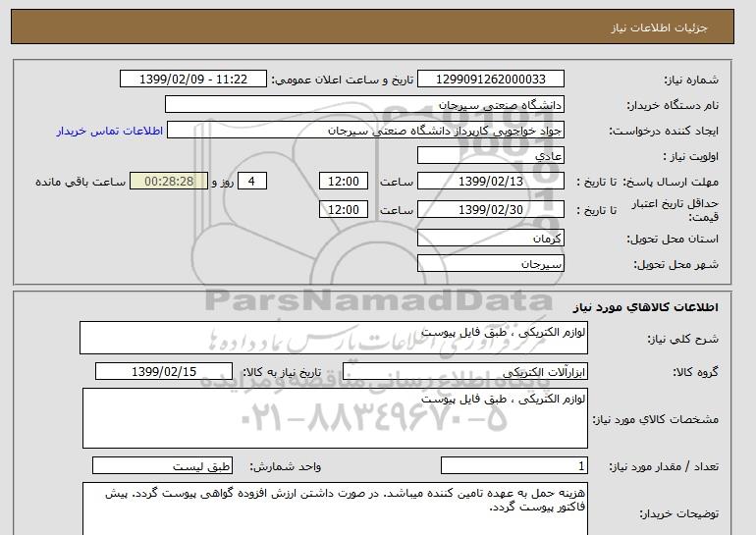Click remaining time countdown 00:28:28
The width and height of the screenshot is (756, 535).
tap(169, 182)
